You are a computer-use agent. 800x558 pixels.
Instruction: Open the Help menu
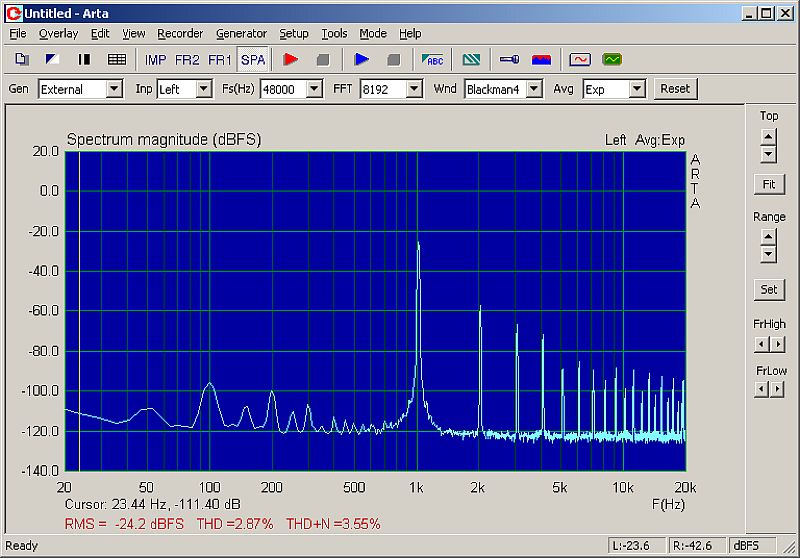pyautogui.click(x=410, y=34)
